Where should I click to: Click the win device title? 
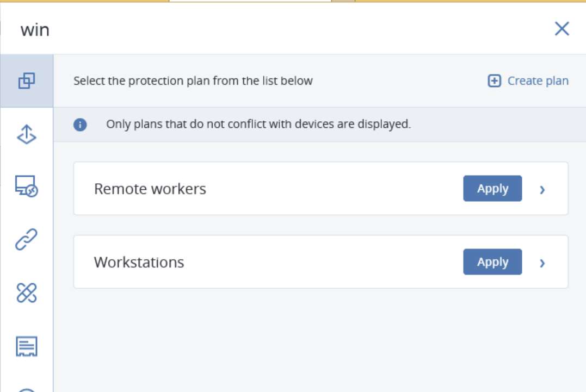pos(35,30)
